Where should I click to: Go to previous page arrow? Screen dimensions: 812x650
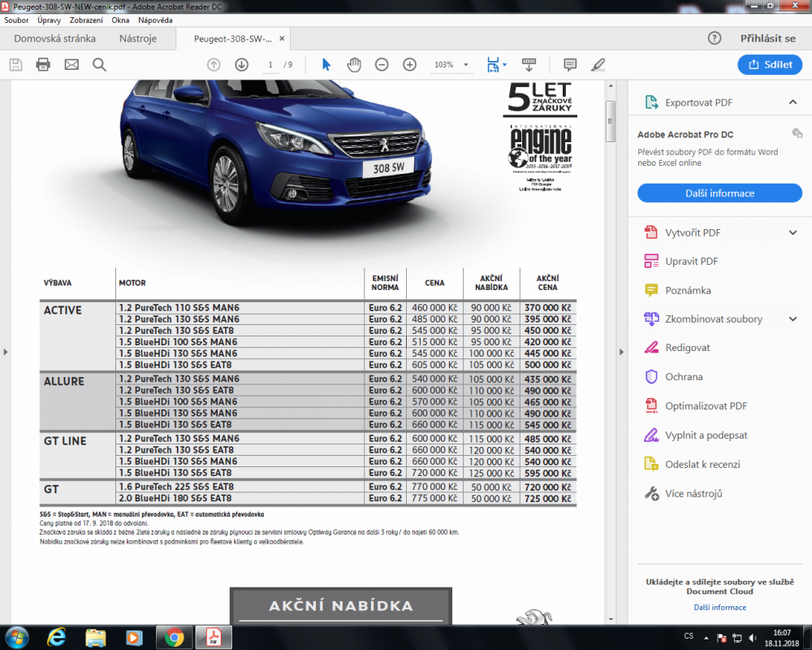pos(214,65)
